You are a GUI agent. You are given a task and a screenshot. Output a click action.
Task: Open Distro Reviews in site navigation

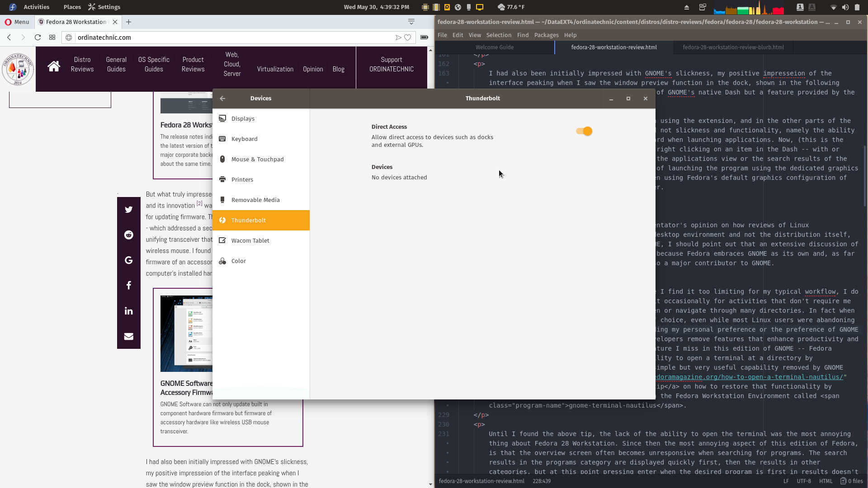click(82, 64)
